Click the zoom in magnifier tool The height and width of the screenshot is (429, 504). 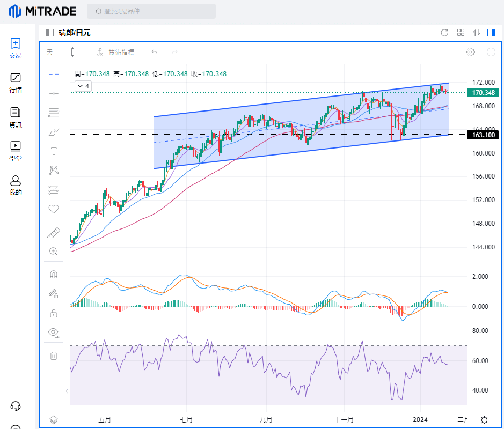coord(54,251)
